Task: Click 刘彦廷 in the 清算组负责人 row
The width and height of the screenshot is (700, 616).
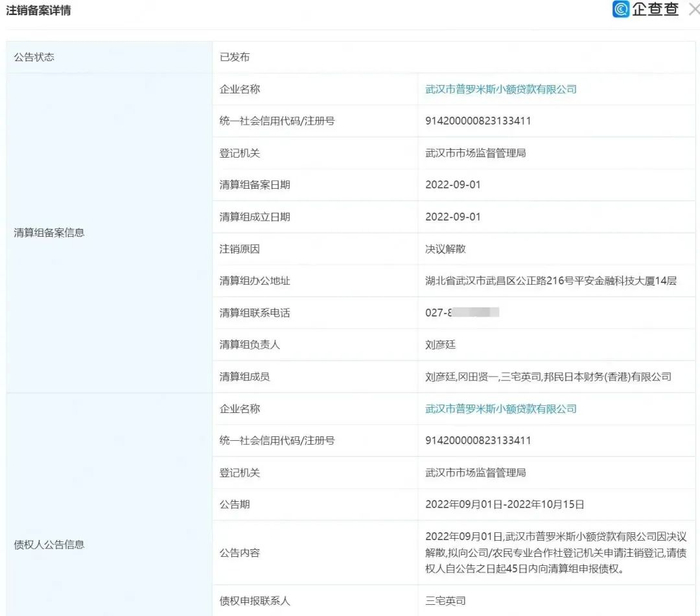Action: tap(441, 345)
